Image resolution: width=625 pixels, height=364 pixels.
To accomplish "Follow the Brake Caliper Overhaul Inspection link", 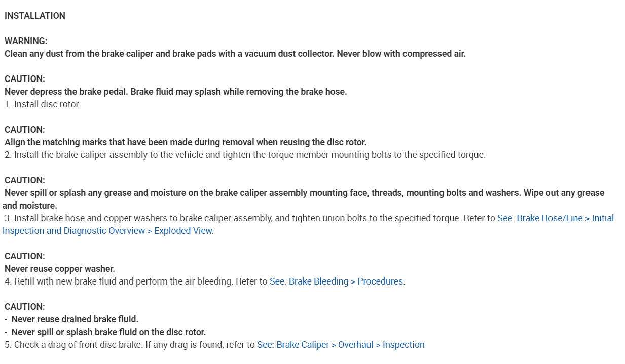I will click(x=341, y=345).
